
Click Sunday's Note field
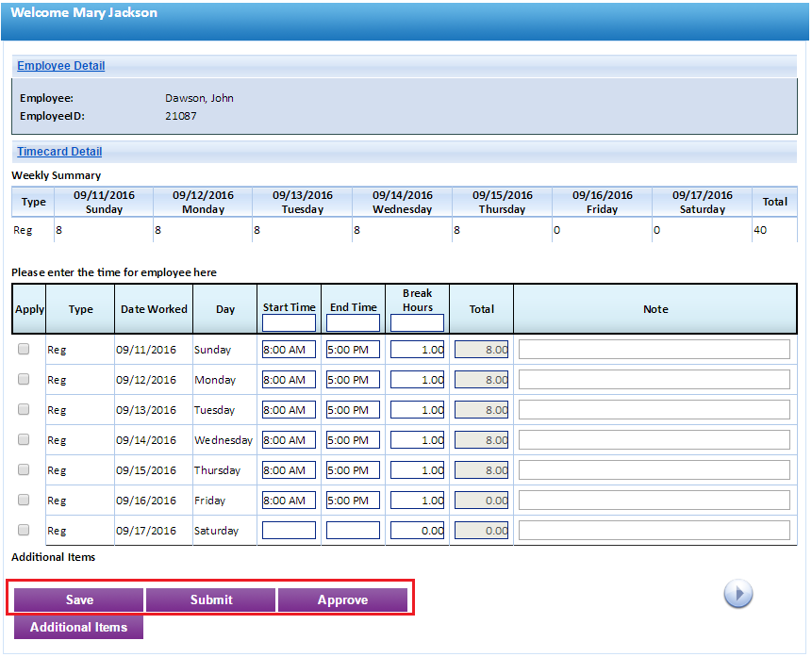655,350
